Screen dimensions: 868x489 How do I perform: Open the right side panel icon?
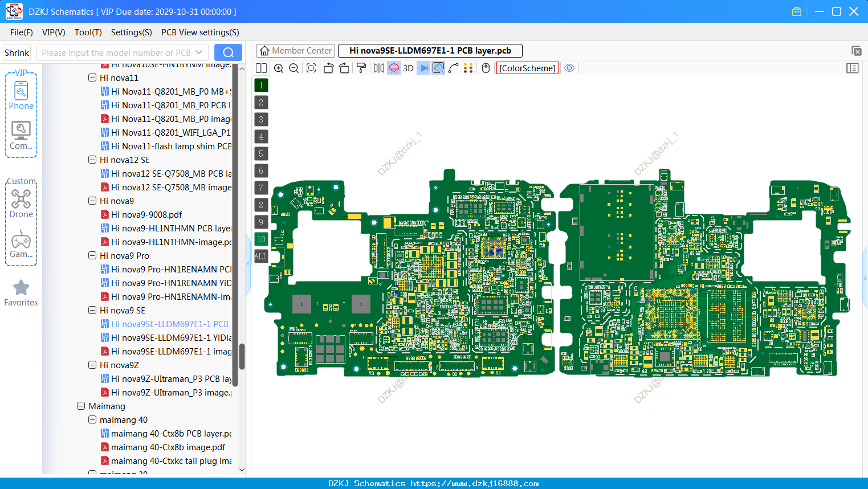[853, 68]
